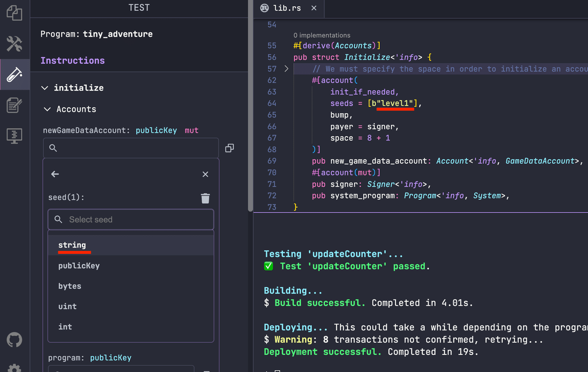
Task: Choose the string seed type
Action: [x=131, y=245]
